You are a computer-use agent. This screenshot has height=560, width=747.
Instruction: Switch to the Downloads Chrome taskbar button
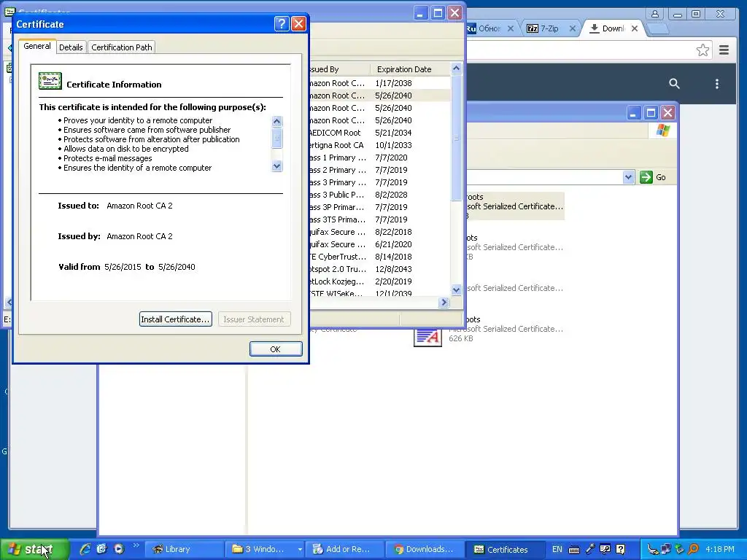click(424, 549)
